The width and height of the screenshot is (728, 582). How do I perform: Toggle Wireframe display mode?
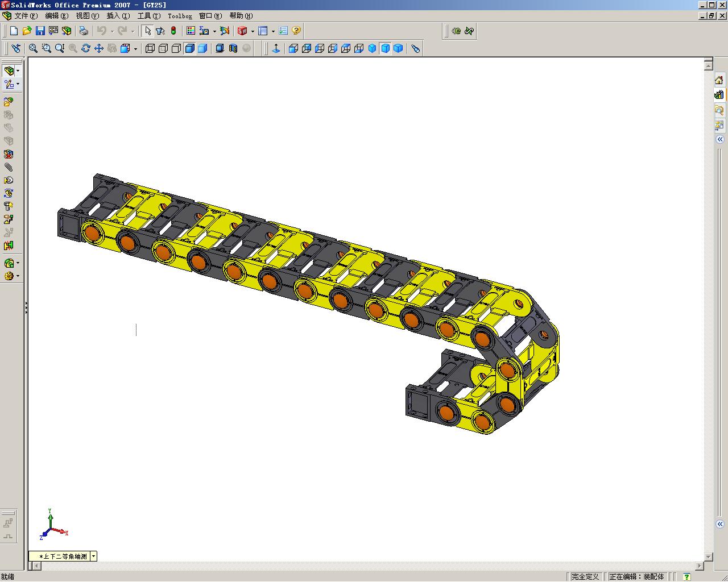[x=150, y=48]
